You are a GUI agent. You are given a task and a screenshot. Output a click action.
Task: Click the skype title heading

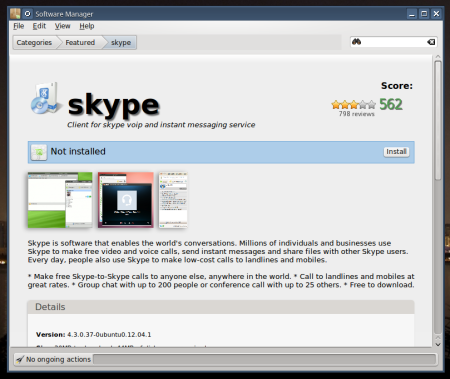pos(114,105)
